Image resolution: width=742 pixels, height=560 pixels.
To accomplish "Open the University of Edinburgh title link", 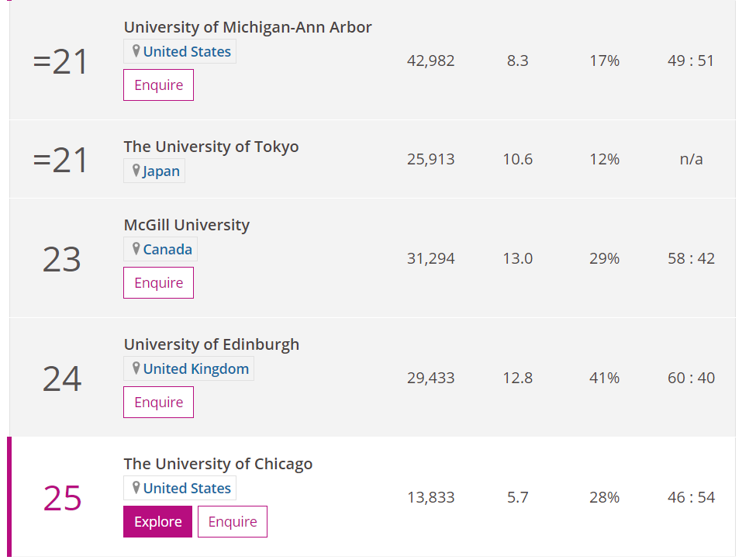I will coord(211,344).
